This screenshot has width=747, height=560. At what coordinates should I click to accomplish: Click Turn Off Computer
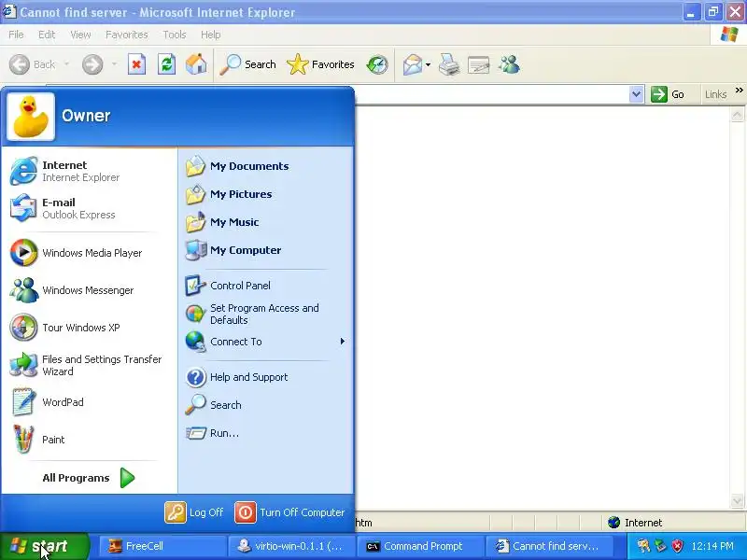coord(289,512)
